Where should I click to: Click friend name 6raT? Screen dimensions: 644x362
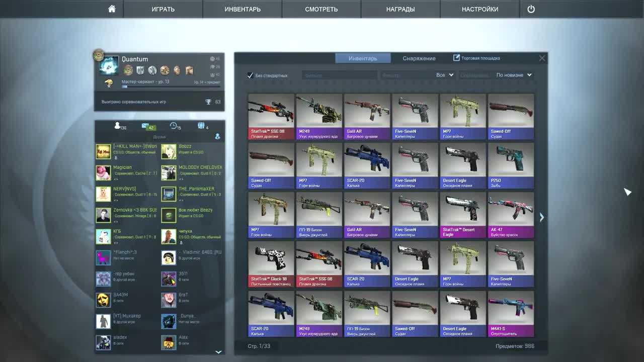[183, 295]
